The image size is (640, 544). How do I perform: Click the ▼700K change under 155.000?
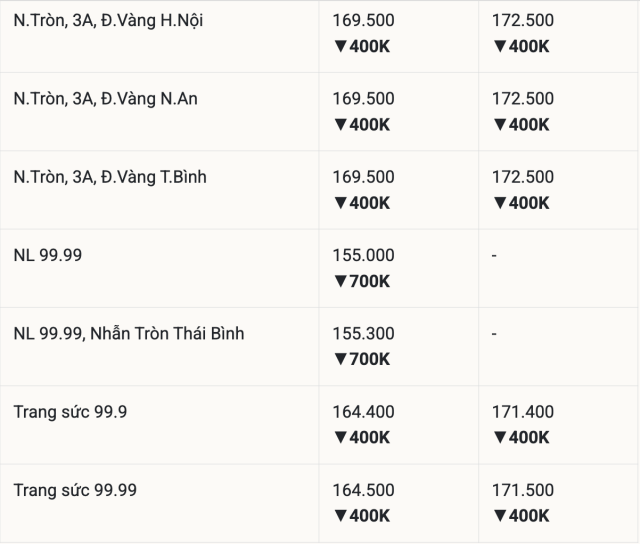coord(362,281)
